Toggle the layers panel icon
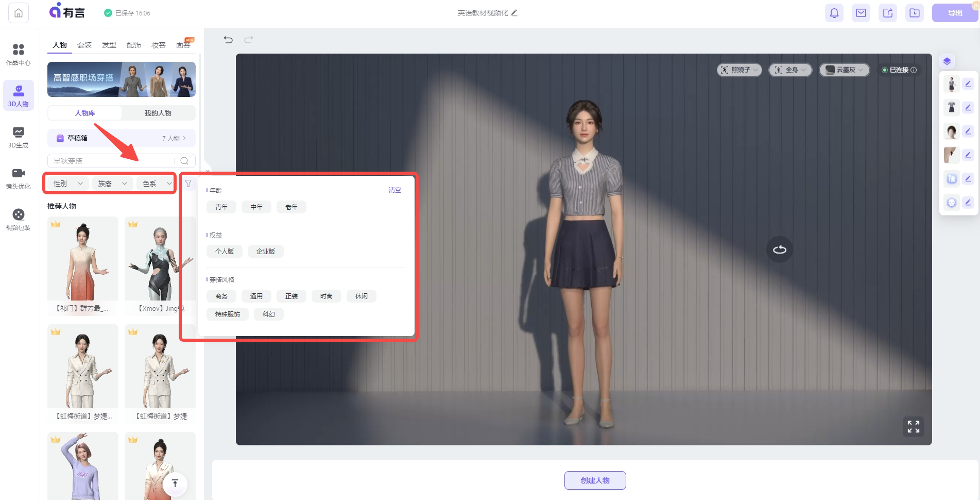 pos(947,61)
